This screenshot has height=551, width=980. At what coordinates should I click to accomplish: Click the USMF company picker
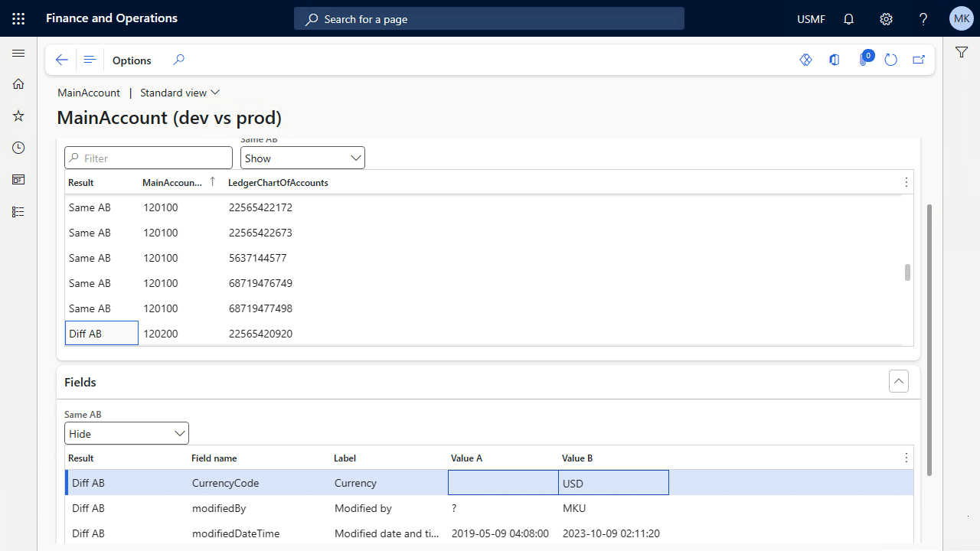click(x=812, y=19)
